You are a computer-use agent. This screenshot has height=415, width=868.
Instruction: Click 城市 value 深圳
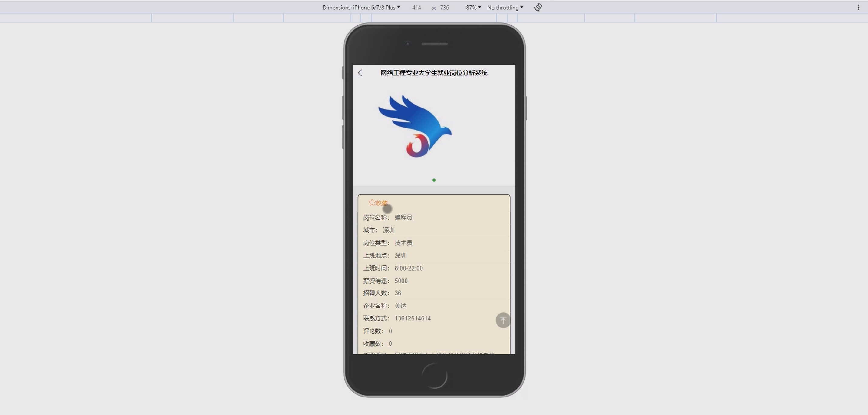pos(389,230)
